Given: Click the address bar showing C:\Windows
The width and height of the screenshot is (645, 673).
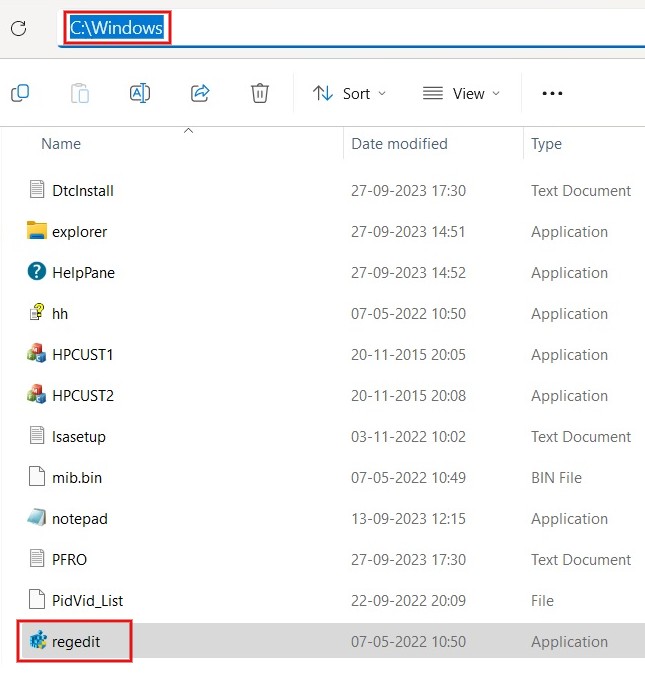Looking at the screenshot, I should click(351, 28).
